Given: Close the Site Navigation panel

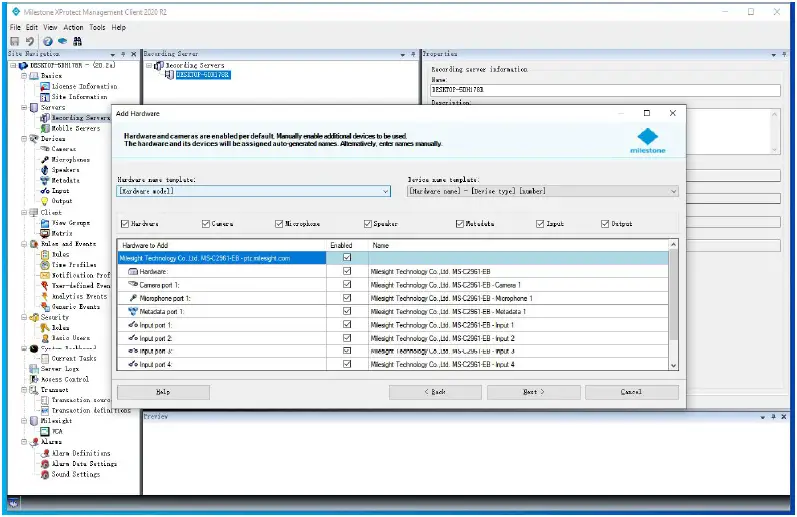Looking at the screenshot, I should pyautogui.click(x=134, y=54).
